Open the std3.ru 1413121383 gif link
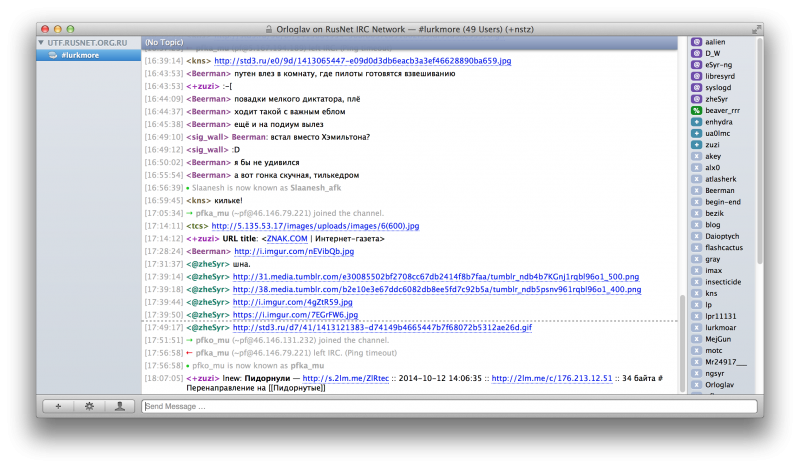Image resolution: width=800 pixels, height=468 pixels. pyautogui.click(x=382, y=328)
